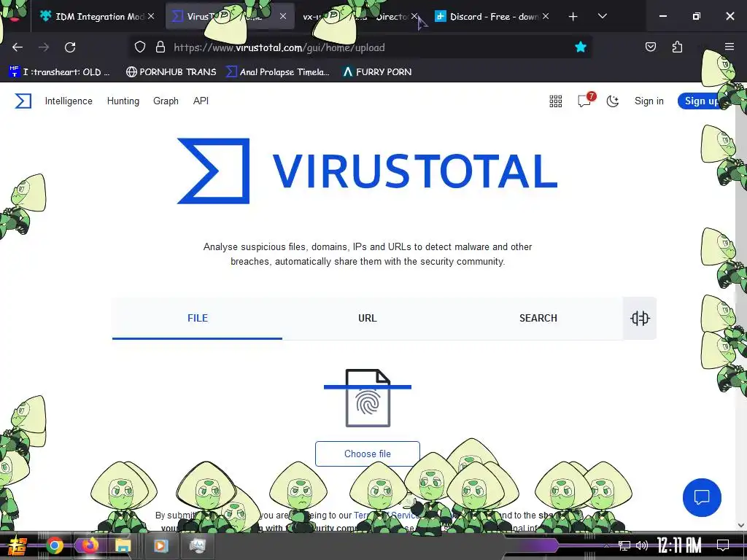Open the extensions puzzle icon

(x=677, y=47)
